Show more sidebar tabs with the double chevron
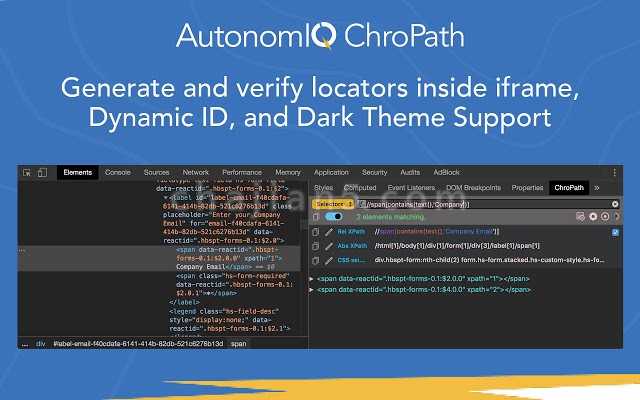640x400 pixels. click(597, 188)
